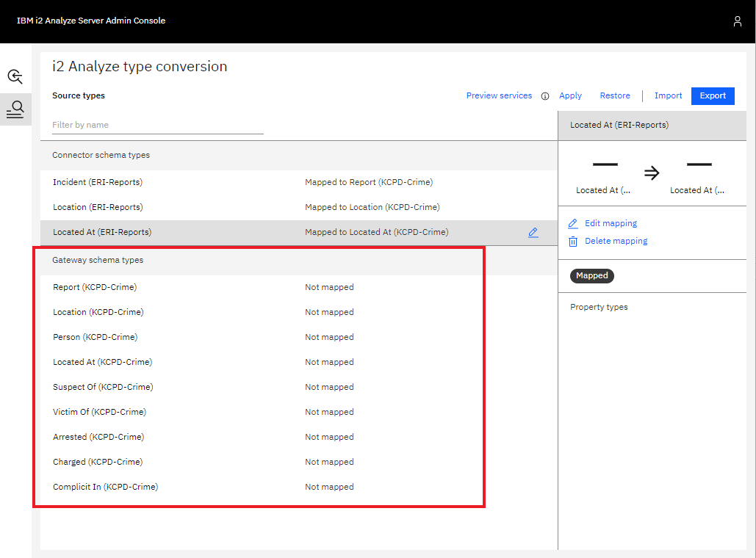This screenshot has height=558, width=756.
Task: Select Suspect Of (KCPD-Crime) row
Action: coord(103,387)
